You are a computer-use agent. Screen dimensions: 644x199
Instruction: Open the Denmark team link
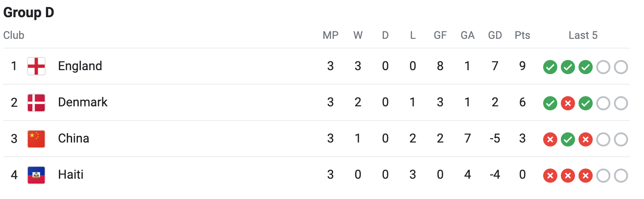tap(83, 102)
